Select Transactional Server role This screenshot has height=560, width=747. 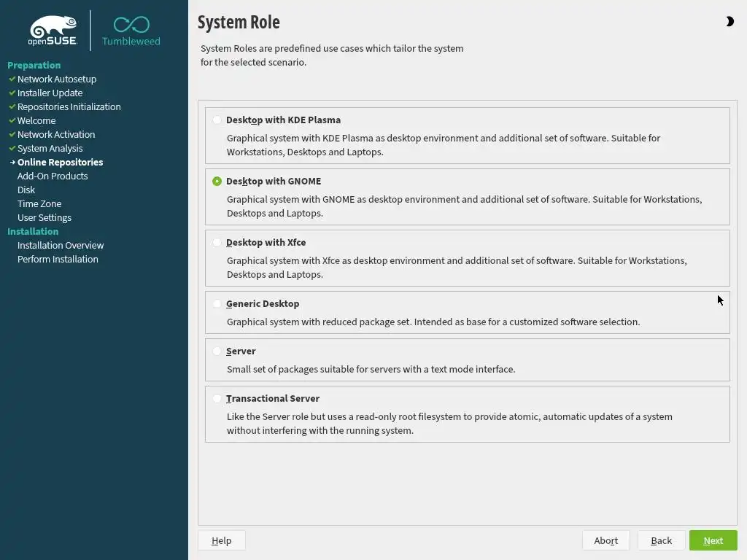tap(217, 399)
